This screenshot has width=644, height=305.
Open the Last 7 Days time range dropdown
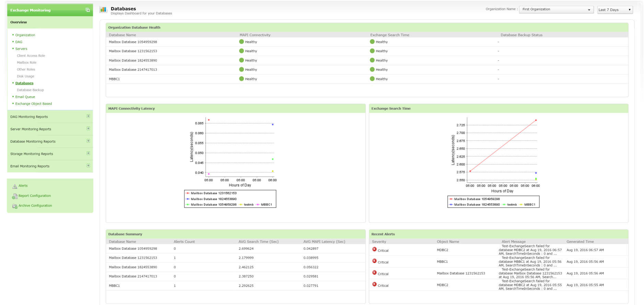[x=615, y=10]
